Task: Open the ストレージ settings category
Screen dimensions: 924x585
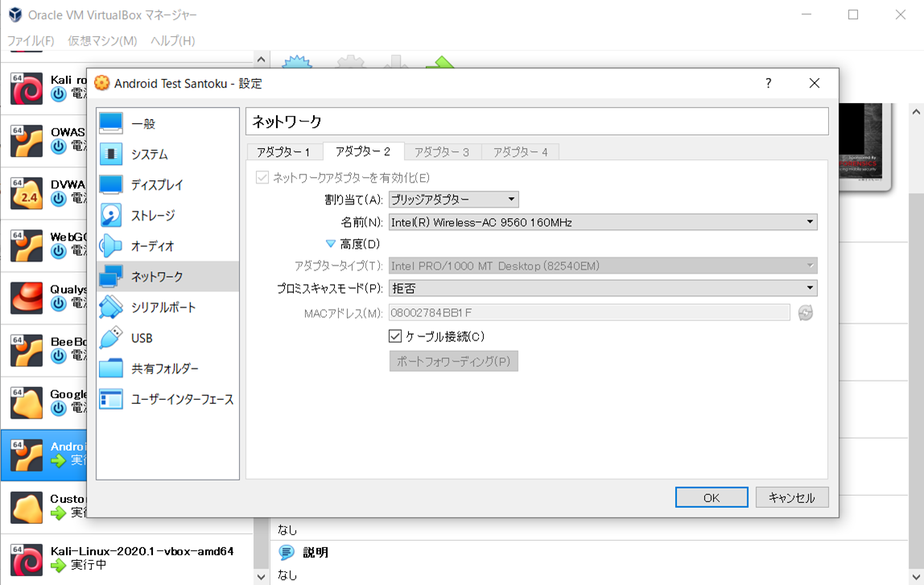Action: 168,216
